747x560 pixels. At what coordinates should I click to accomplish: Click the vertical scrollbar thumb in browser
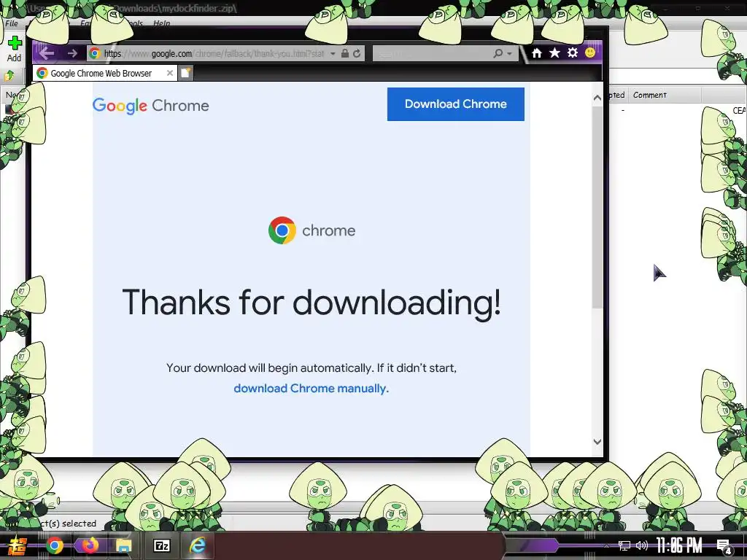(597, 207)
